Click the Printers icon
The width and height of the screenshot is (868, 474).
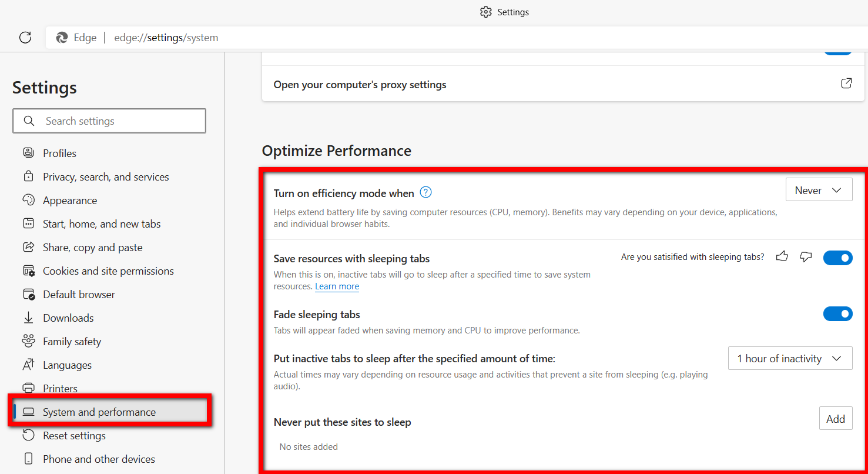click(28, 388)
